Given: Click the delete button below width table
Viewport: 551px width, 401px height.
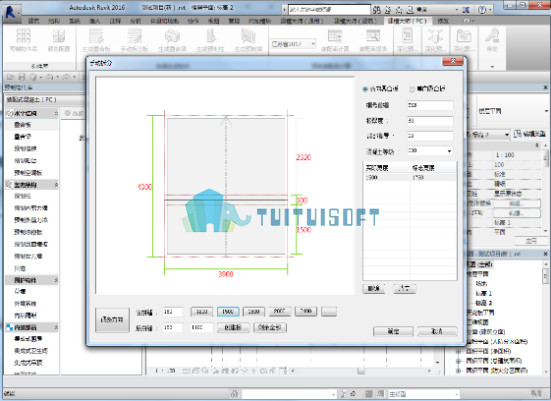Looking at the screenshot, I should click(374, 289).
